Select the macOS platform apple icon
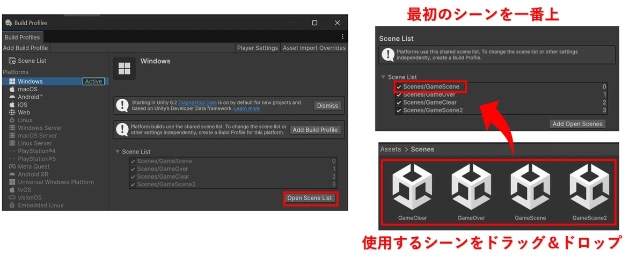Viewport: 644px width, 257px height. tap(12, 89)
